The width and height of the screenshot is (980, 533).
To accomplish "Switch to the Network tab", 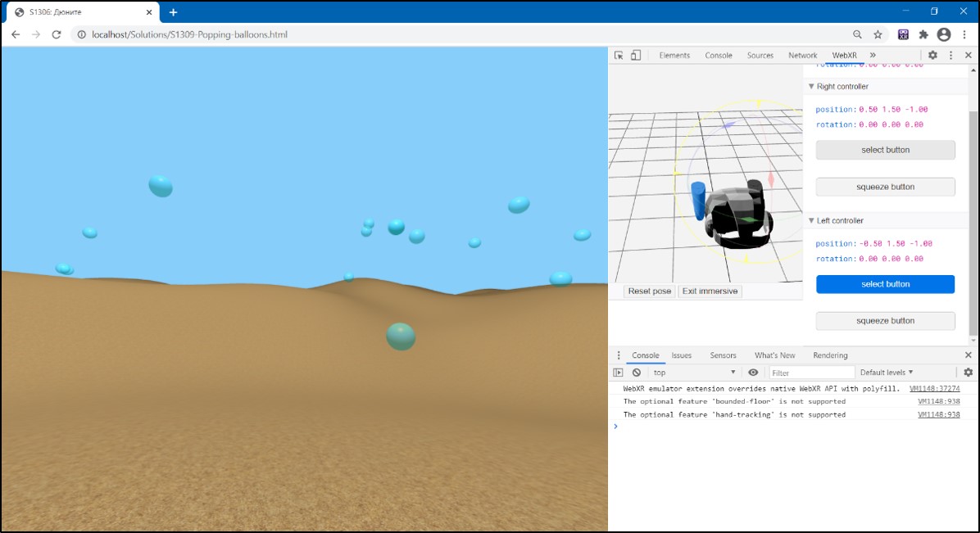I will click(x=802, y=56).
